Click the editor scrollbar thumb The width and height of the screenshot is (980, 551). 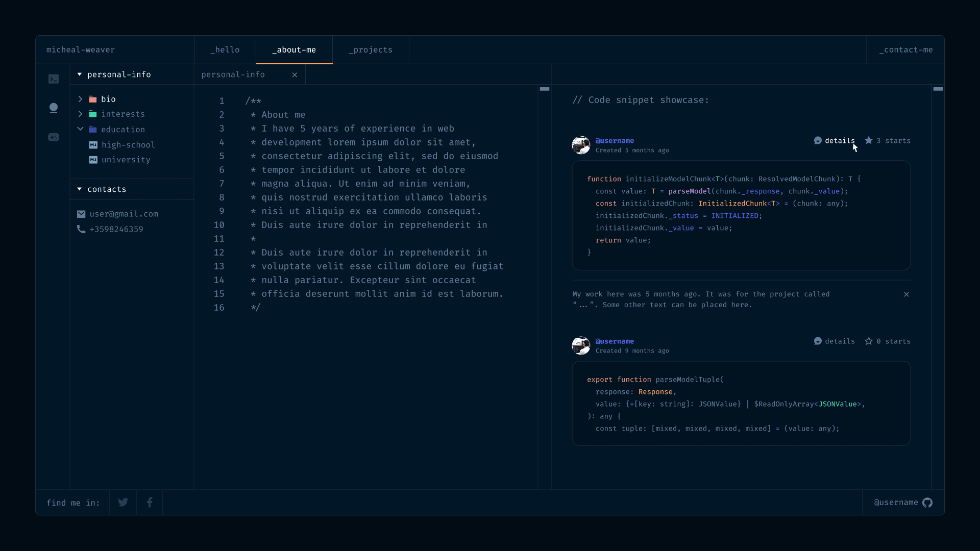point(545,89)
